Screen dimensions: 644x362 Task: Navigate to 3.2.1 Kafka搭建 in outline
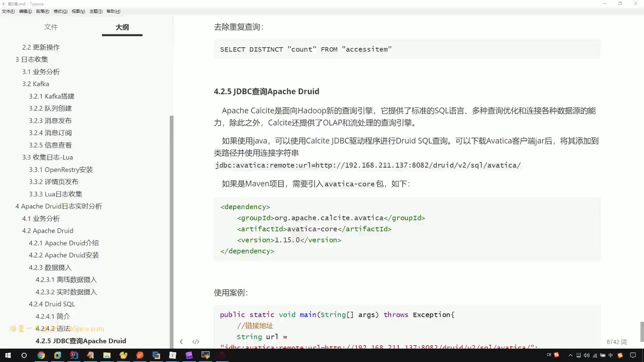tap(52, 96)
